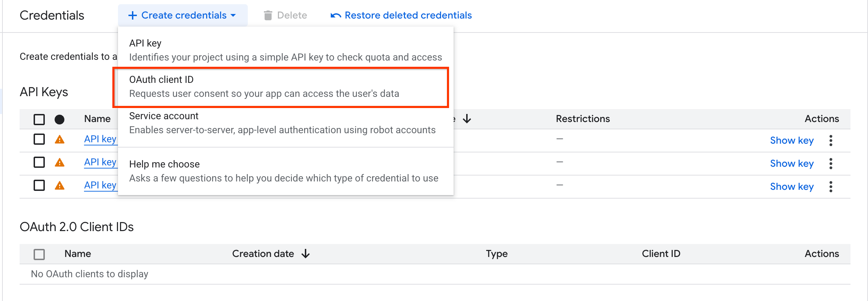This screenshot has height=301, width=868.
Task: Click warning icon on first API key
Action: pos(59,139)
